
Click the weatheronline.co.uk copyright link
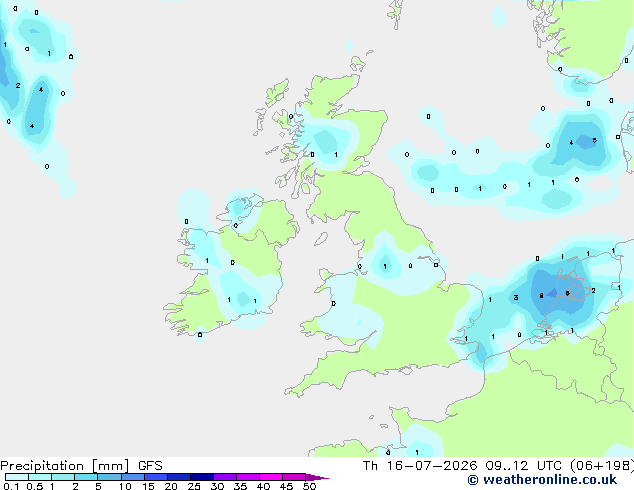pyautogui.click(x=542, y=480)
